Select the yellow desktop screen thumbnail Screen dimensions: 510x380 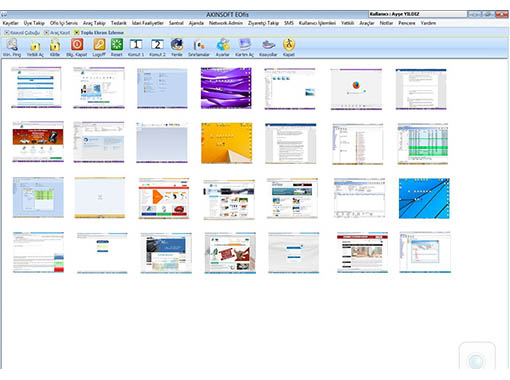227,143
